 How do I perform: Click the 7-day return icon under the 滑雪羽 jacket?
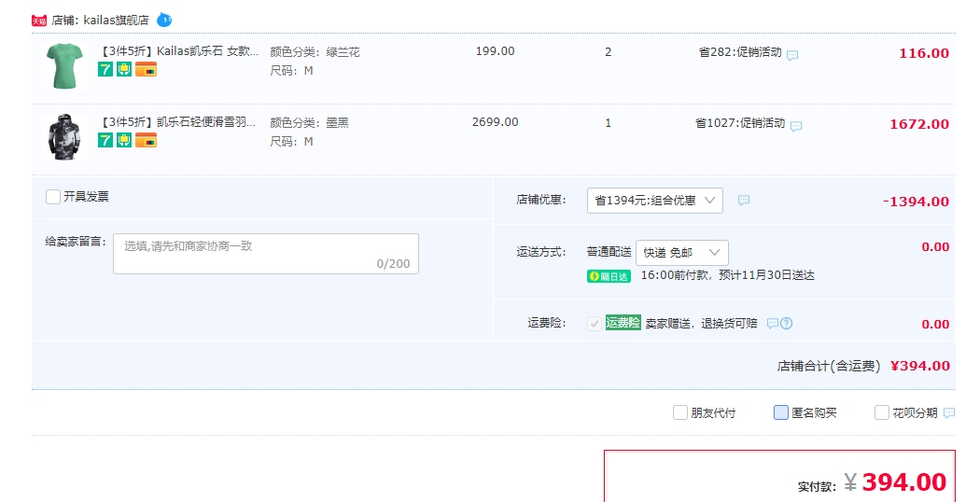(x=105, y=140)
